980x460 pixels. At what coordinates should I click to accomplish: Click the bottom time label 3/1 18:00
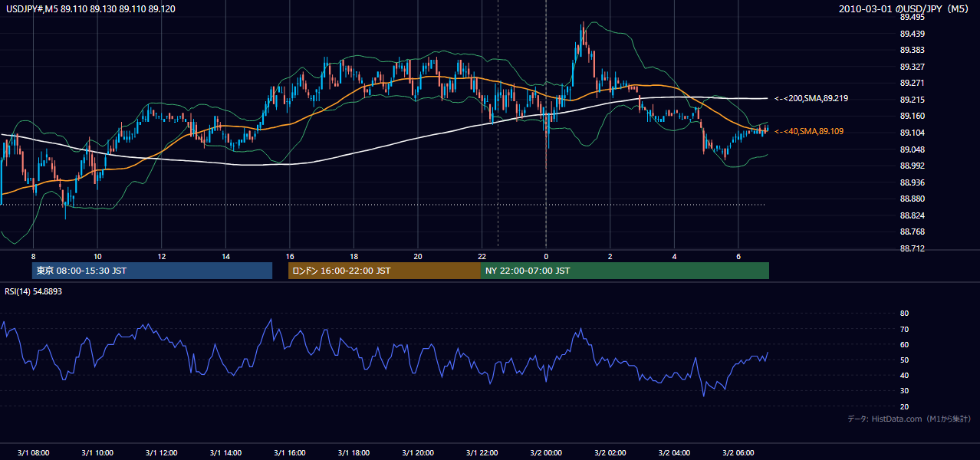[354, 453]
